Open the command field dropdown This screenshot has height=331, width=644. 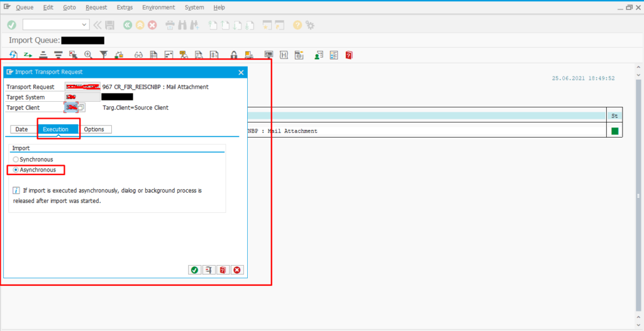click(x=85, y=25)
